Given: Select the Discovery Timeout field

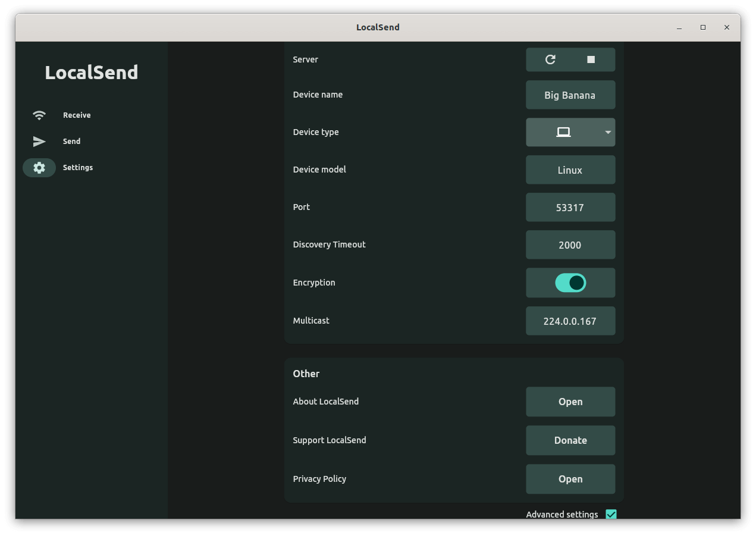Looking at the screenshot, I should (570, 245).
